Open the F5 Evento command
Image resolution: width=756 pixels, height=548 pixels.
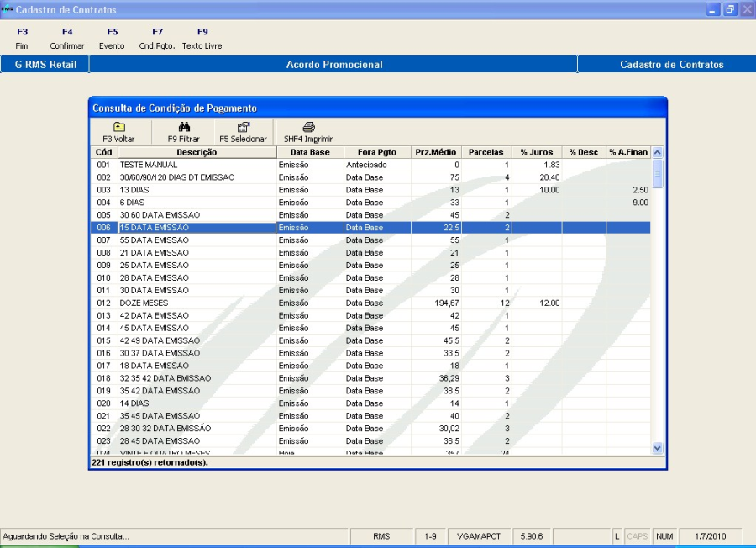click(112, 39)
